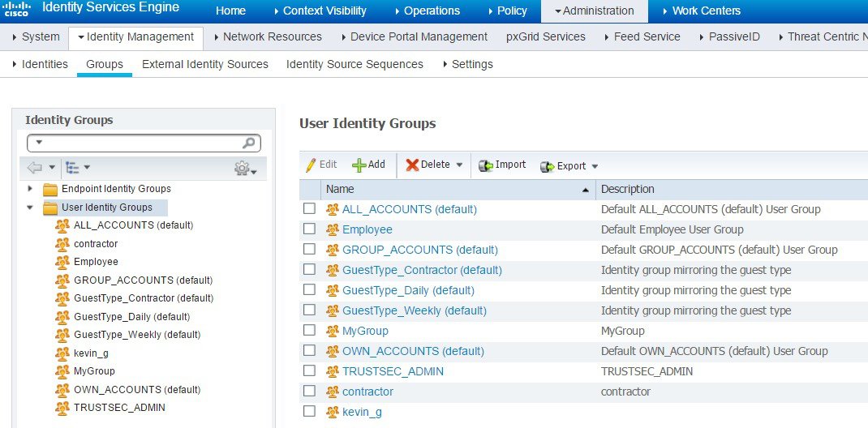The width and height of the screenshot is (868, 428).
Task: Check the Employee row checkbox
Action: point(309,229)
